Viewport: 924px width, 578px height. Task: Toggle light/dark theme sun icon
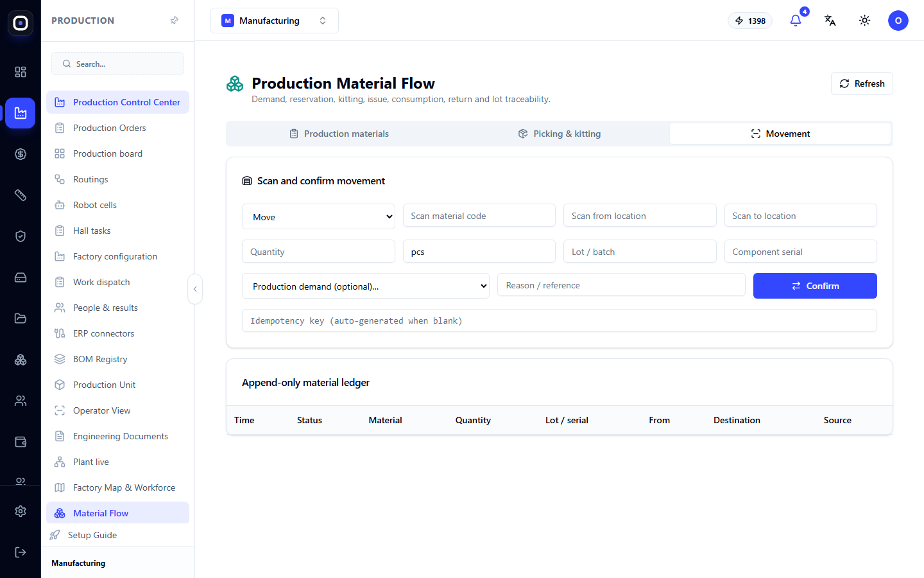pos(865,21)
